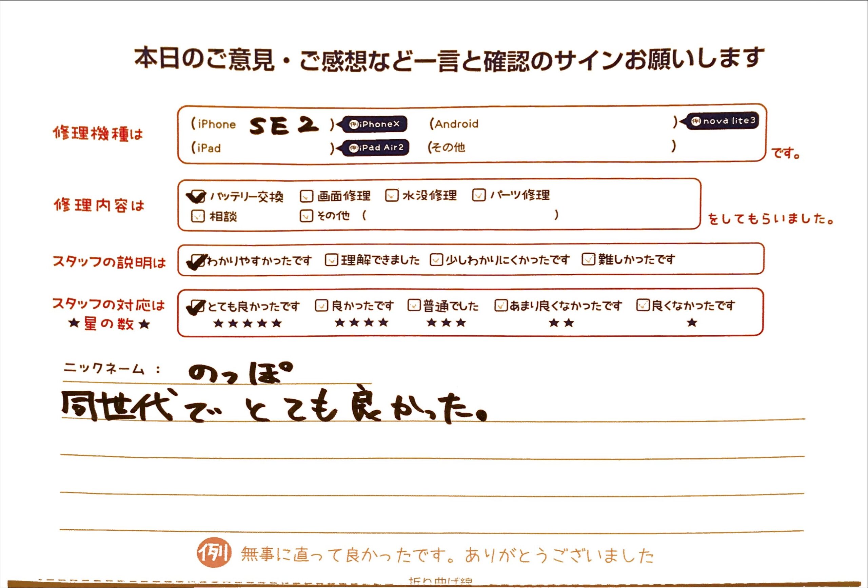Viewport: 868px width, 588px height.
Task: Tick the 理解できました checkbox
Action: tap(331, 260)
